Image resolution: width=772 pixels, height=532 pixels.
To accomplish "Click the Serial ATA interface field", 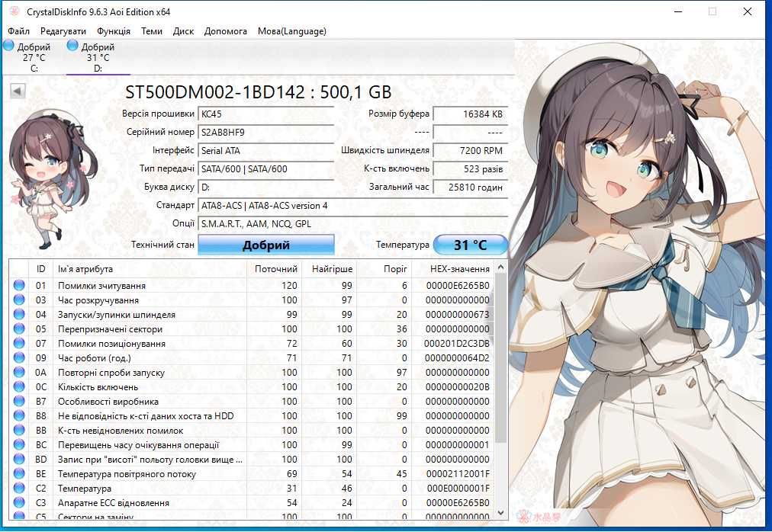I will (x=266, y=151).
